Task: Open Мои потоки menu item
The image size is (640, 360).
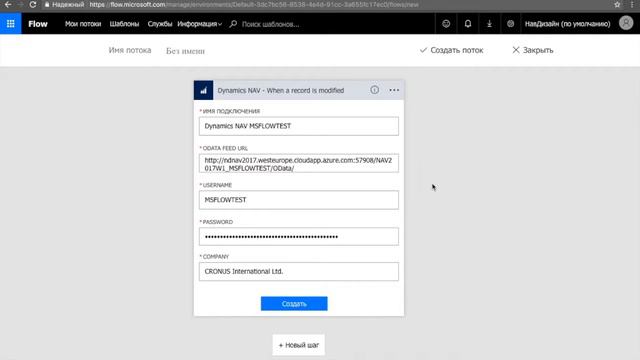Action: [x=83, y=24]
